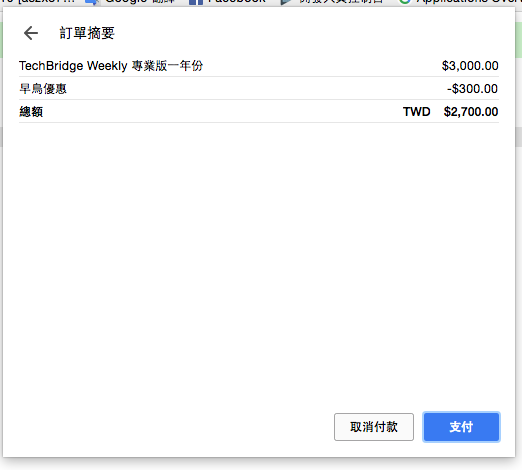Click the TWD currency code
522x470 pixels.
click(417, 112)
